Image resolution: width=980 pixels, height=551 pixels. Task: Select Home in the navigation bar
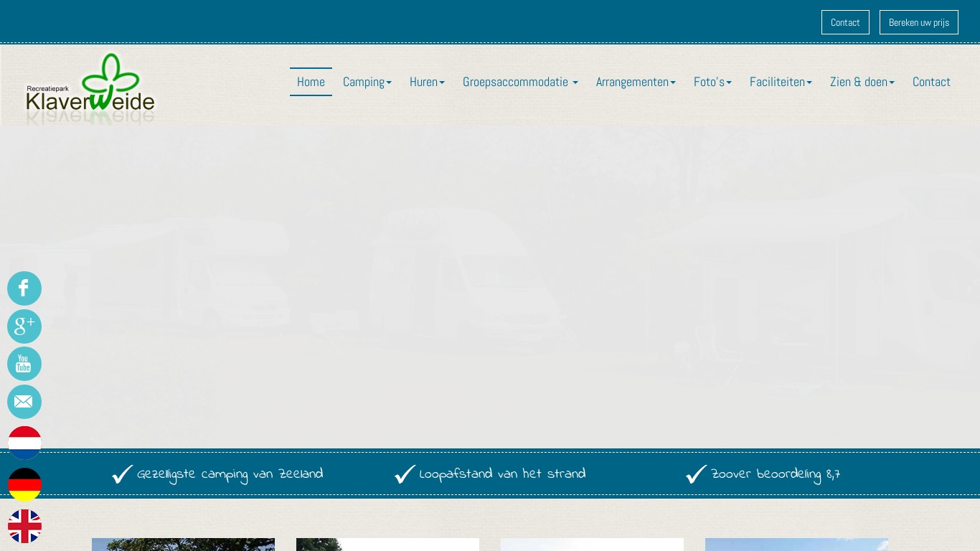[311, 82]
